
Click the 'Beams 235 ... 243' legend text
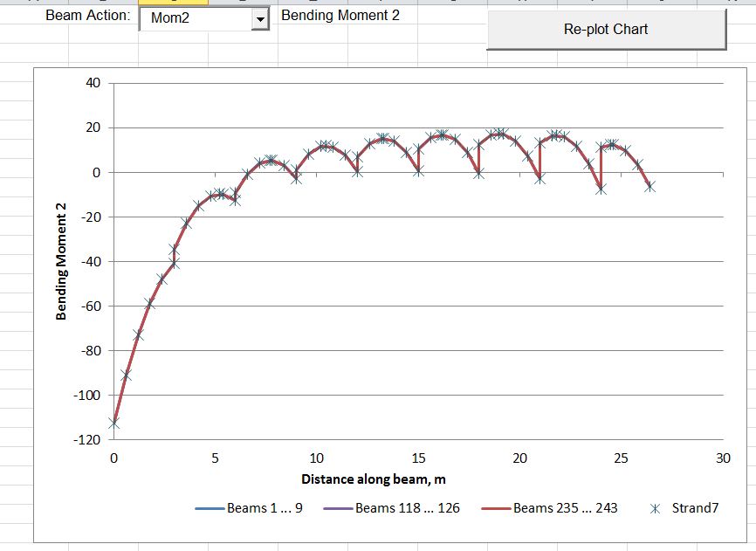click(x=565, y=508)
